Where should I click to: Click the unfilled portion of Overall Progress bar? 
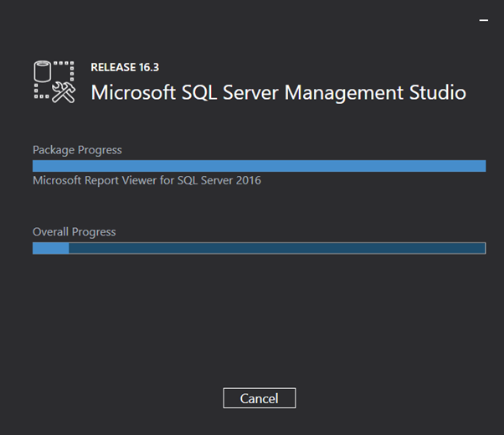click(x=277, y=248)
